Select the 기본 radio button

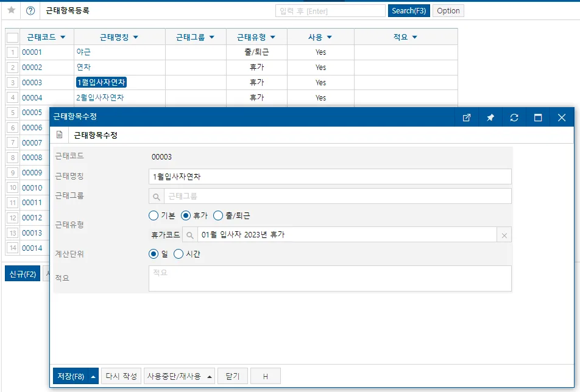point(154,215)
